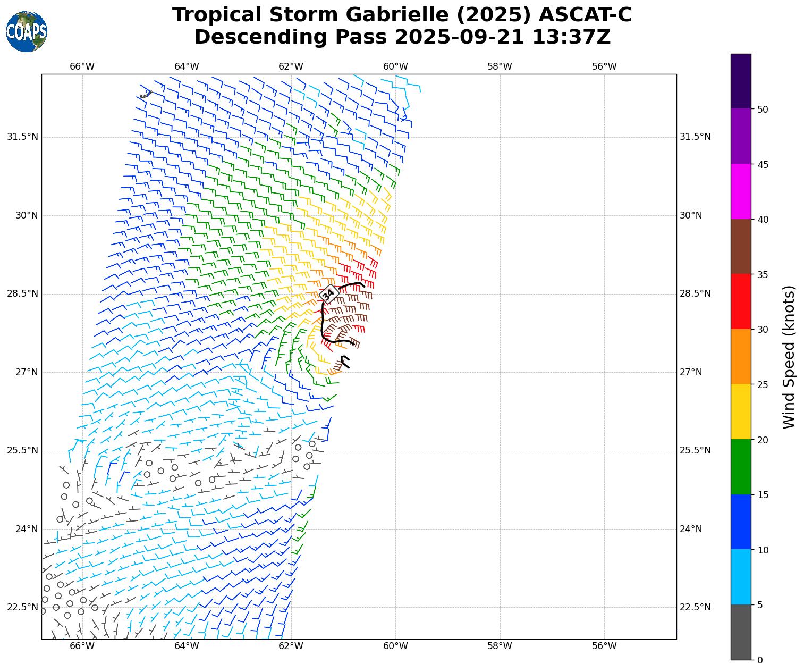Select the cyan 5–10 knot colorbar segment
The height and width of the screenshot is (672, 804).
[x=741, y=577]
